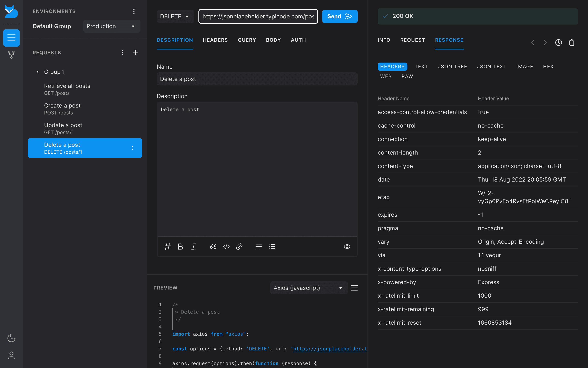Click x-ratelimit-reset value 1660853184
588x368 pixels.
pos(494,322)
